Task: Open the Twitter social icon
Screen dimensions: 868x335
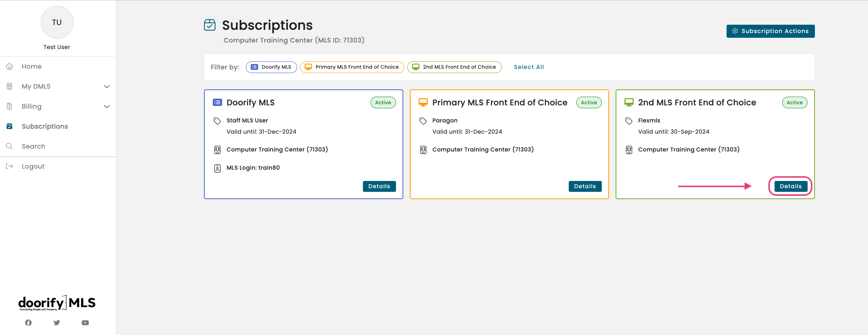Action: click(x=57, y=323)
